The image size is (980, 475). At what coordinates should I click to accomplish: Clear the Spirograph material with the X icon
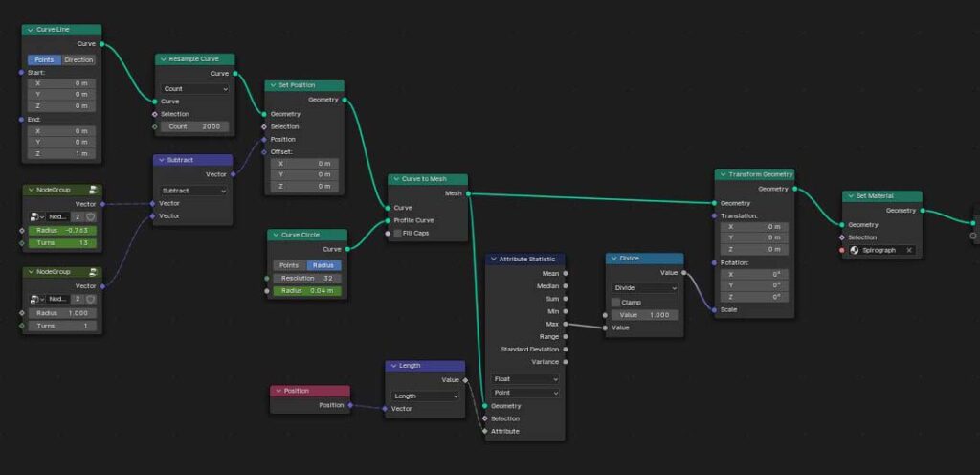909,250
